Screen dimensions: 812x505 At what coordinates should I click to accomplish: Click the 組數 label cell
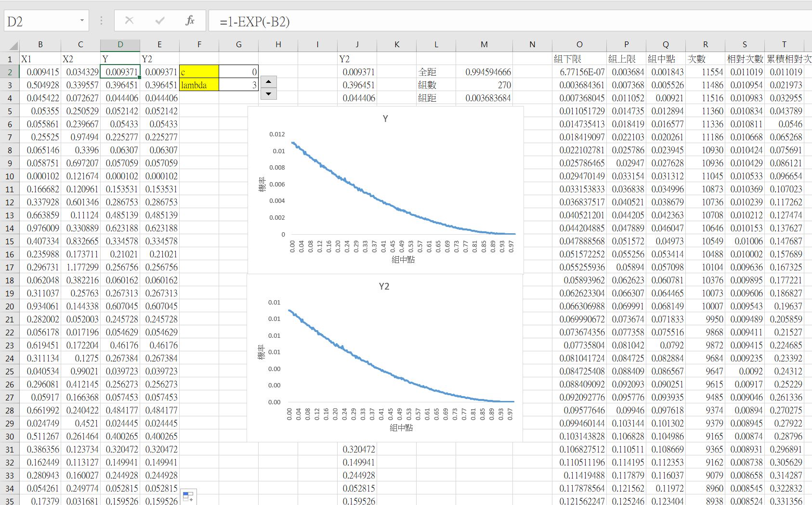point(436,85)
